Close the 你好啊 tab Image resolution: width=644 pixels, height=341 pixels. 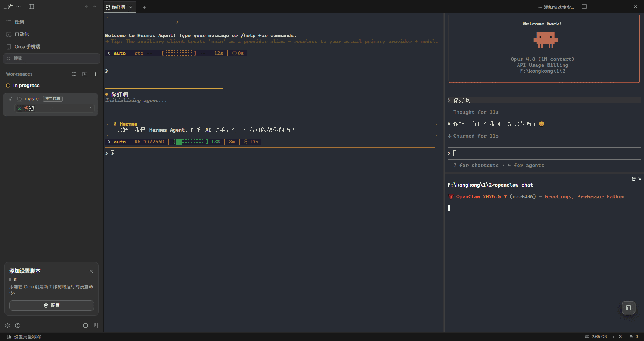[x=131, y=7]
